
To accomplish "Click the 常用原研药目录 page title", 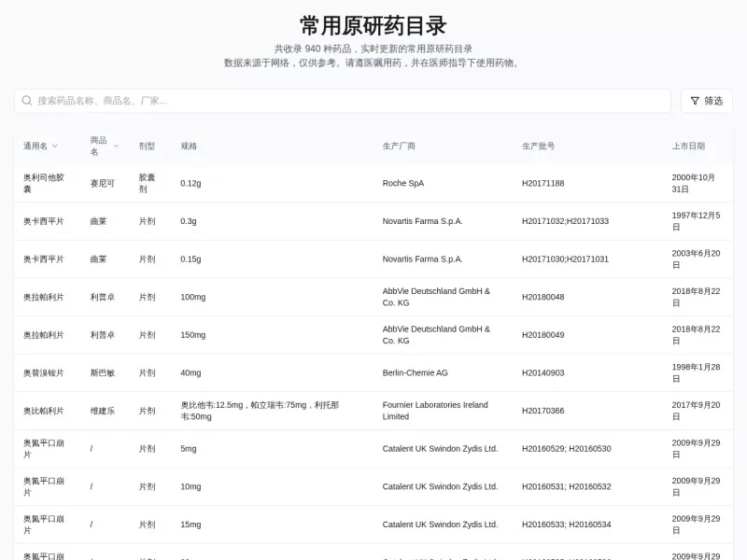I will 373,25.
